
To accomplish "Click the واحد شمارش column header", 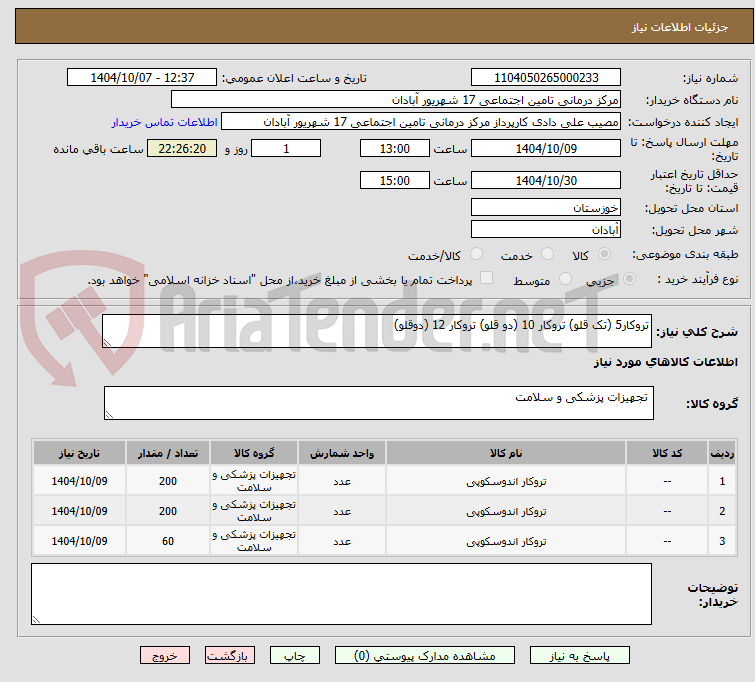I will click(x=342, y=453).
